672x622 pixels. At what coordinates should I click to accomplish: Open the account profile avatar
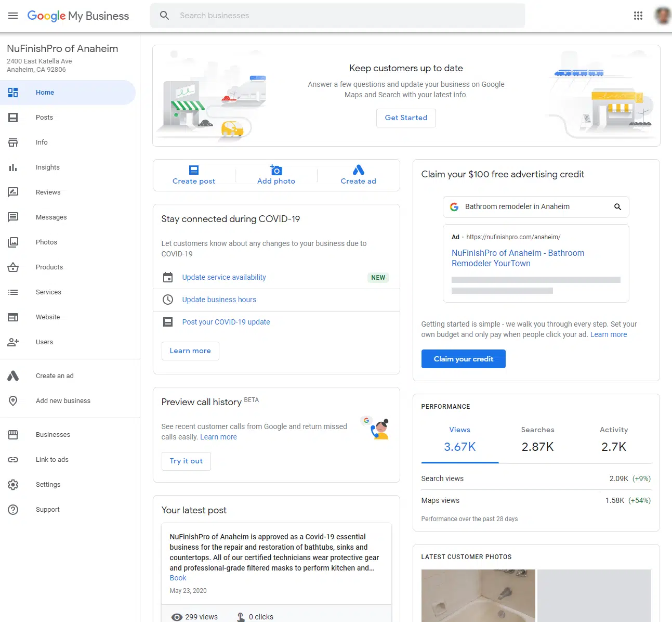[663, 16]
